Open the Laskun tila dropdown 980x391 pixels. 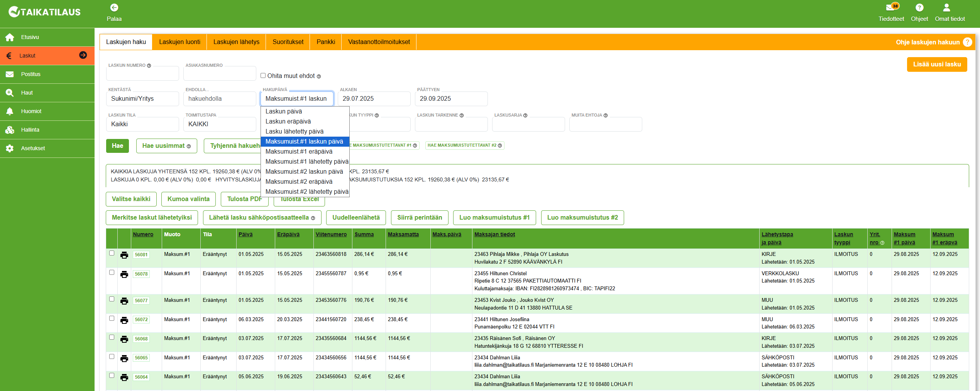[x=142, y=124]
